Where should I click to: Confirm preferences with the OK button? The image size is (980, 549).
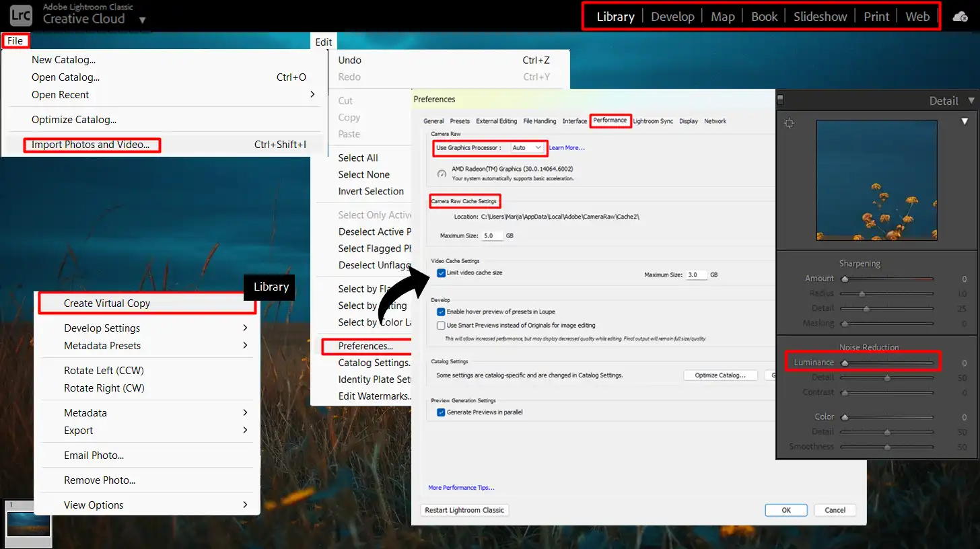click(x=786, y=510)
